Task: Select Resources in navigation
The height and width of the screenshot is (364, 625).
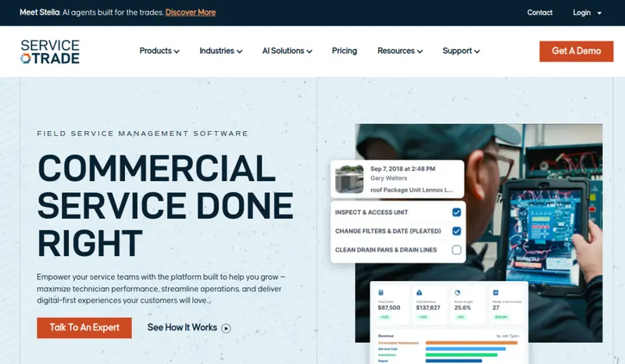Action: pos(396,51)
